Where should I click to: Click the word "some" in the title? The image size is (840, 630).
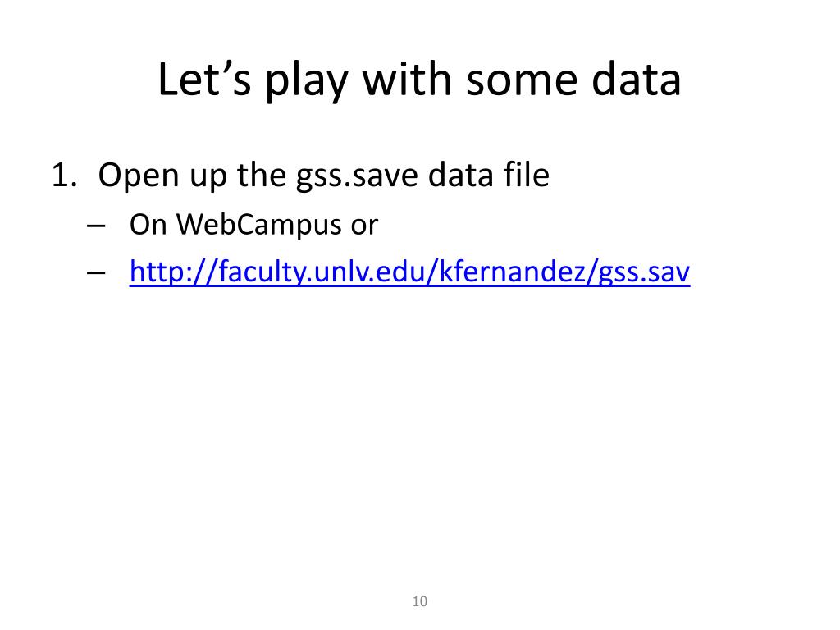522,81
